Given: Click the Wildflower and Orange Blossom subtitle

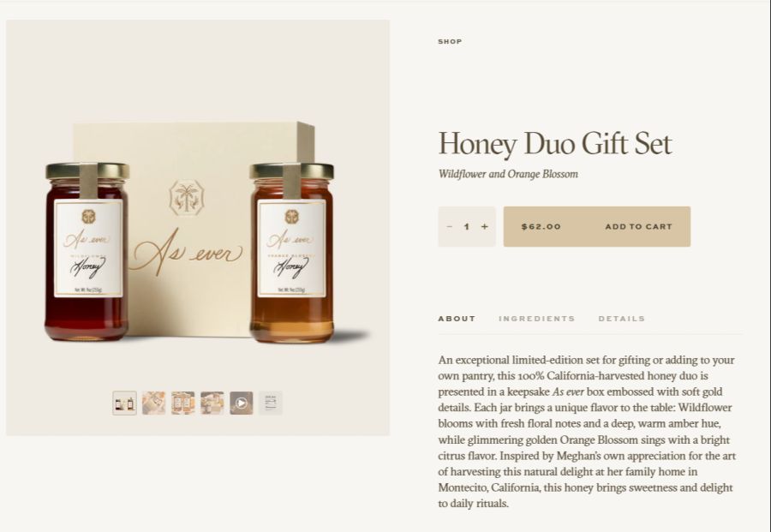Looking at the screenshot, I should [x=508, y=174].
